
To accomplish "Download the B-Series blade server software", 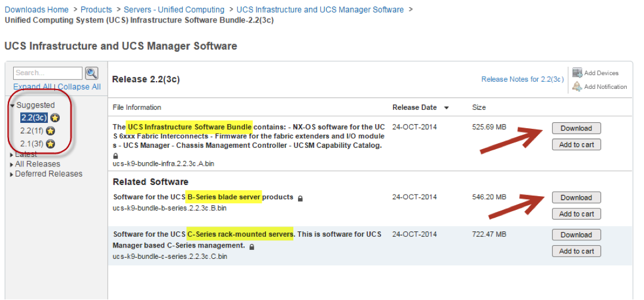I will tap(576, 197).
